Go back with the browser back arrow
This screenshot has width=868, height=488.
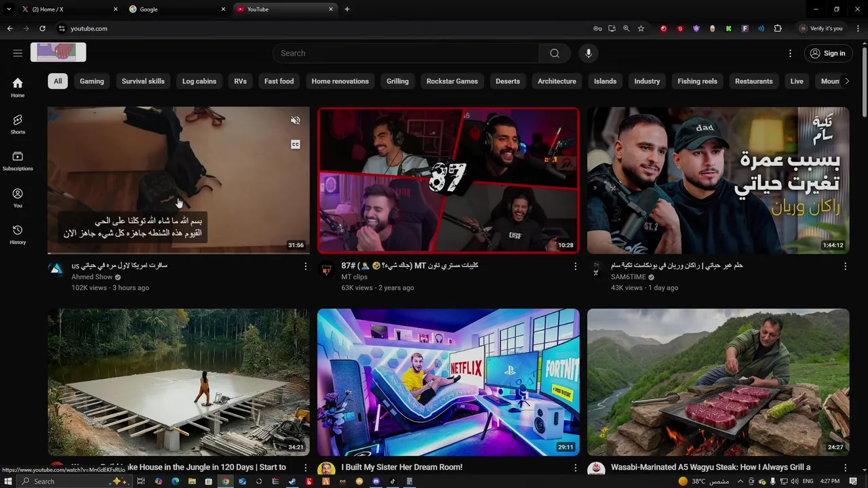tap(9, 28)
